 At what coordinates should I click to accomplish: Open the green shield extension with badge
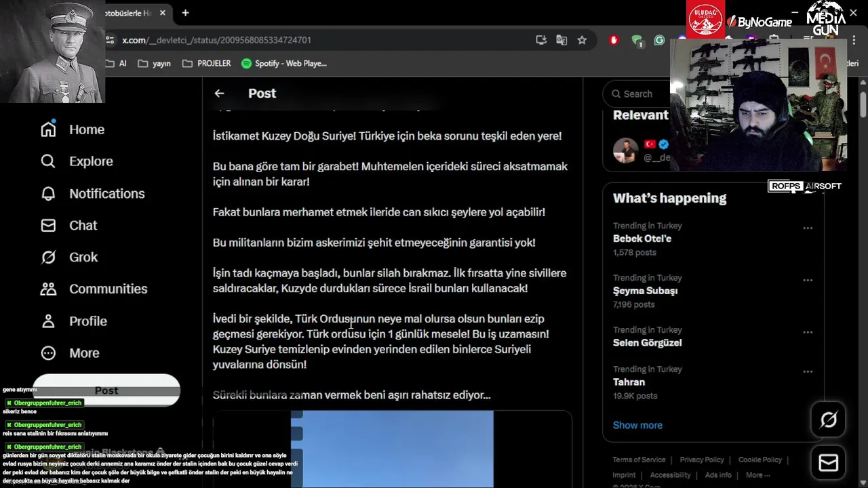point(637,40)
